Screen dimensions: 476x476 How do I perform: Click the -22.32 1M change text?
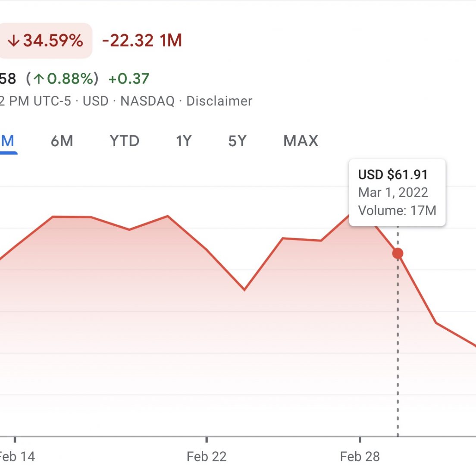(x=142, y=41)
